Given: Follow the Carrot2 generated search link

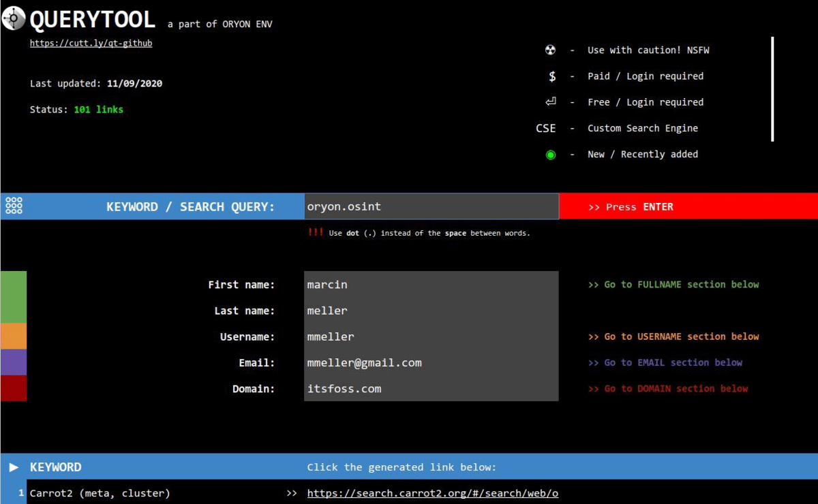Looking at the screenshot, I should pyautogui.click(x=432, y=493).
